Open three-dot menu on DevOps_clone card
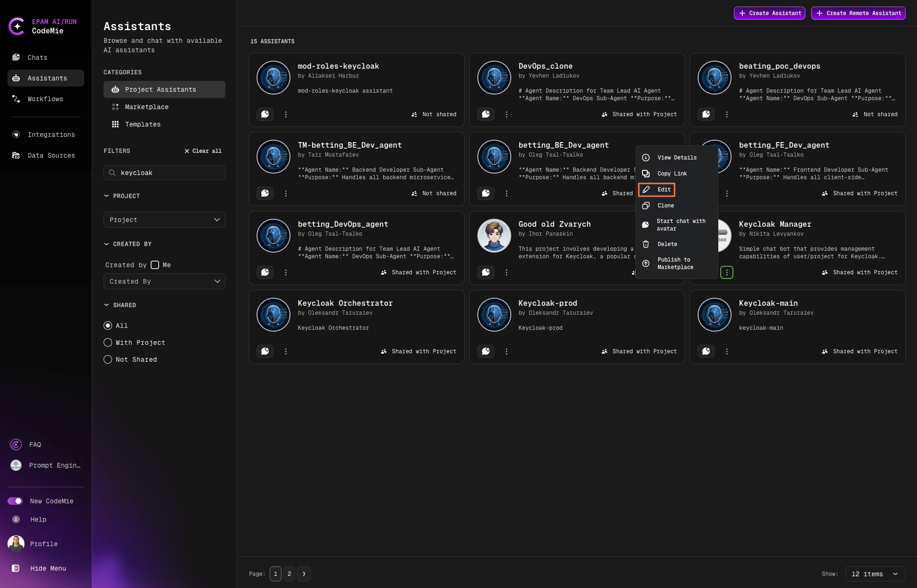 pyautogui.click(x=507, y=114)
